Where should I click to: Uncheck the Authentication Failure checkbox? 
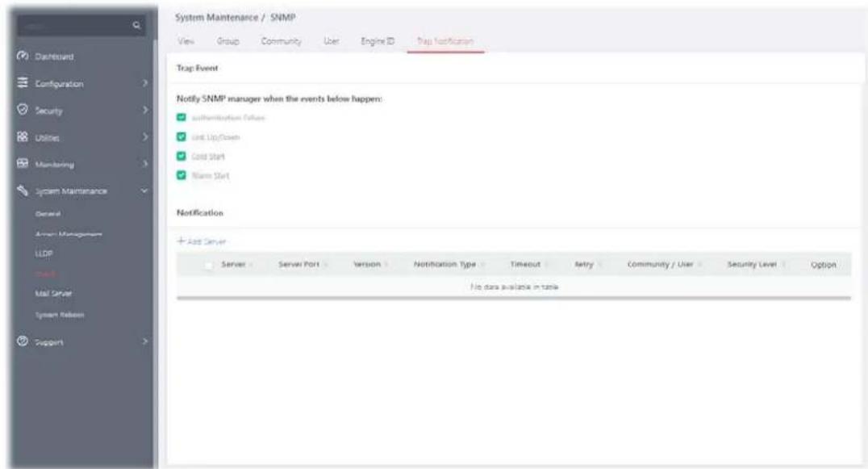pos(181,117)
